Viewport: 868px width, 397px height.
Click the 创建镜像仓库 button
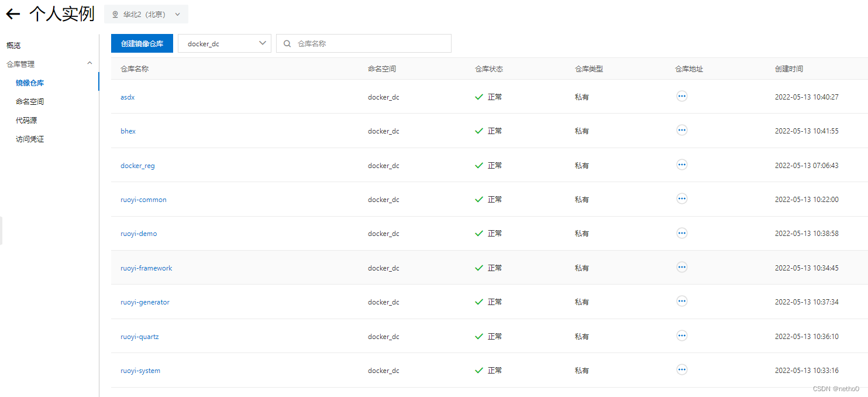(142, 43)
